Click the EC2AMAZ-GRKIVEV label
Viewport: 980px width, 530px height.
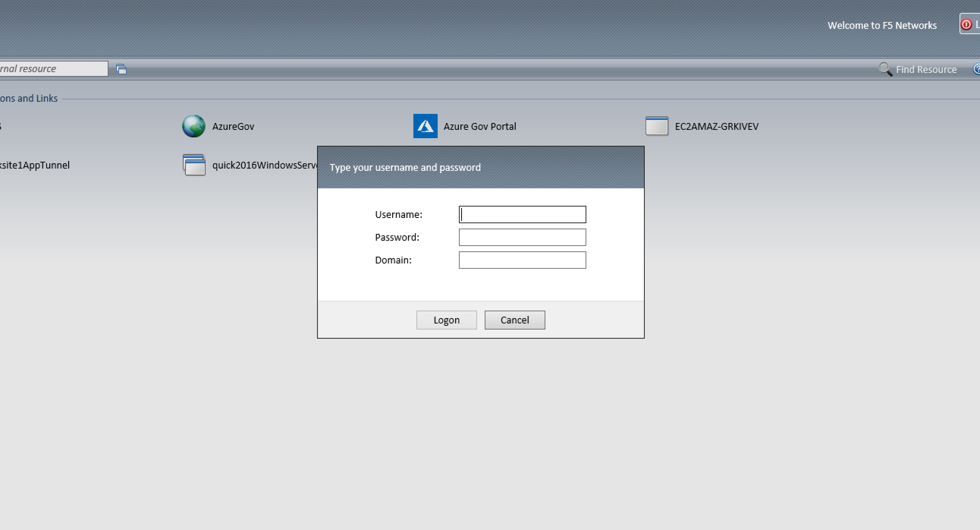(716, 126)
